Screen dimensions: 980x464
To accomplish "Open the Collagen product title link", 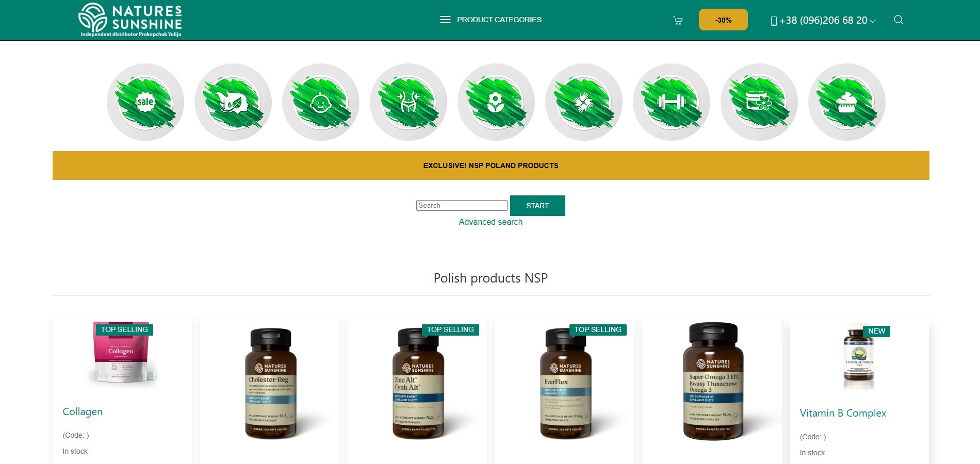I will coord(83,411).
